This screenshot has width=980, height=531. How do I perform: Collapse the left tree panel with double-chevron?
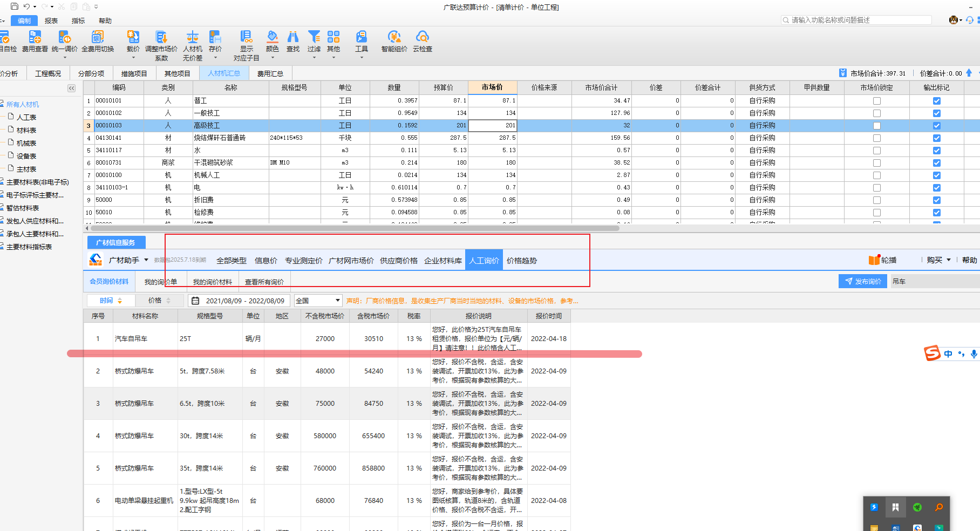tap(71, 88)
